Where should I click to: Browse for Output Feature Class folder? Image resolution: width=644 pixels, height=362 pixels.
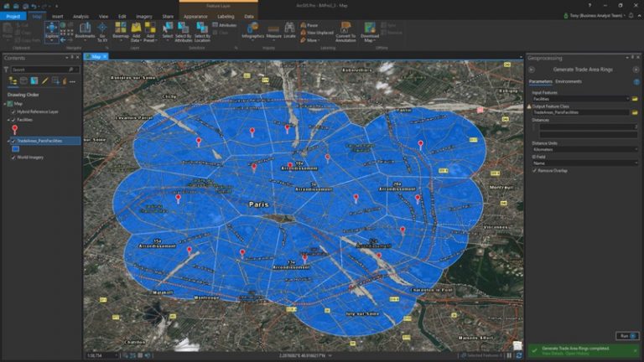coord(635,112)
